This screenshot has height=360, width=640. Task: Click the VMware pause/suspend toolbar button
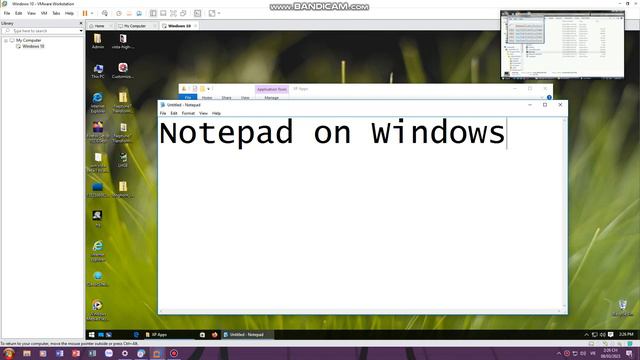click(85, 13)
